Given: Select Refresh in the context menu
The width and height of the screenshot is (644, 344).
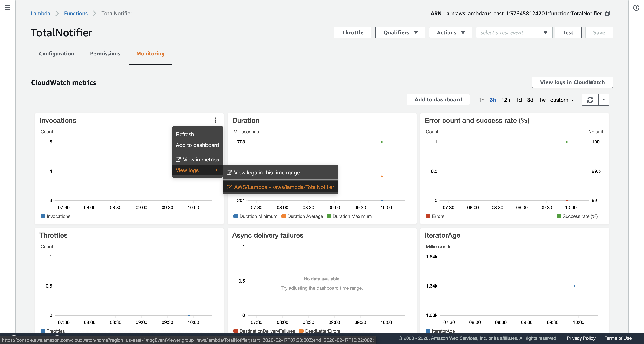Looking at the screenshot, I should coord(185,134).
